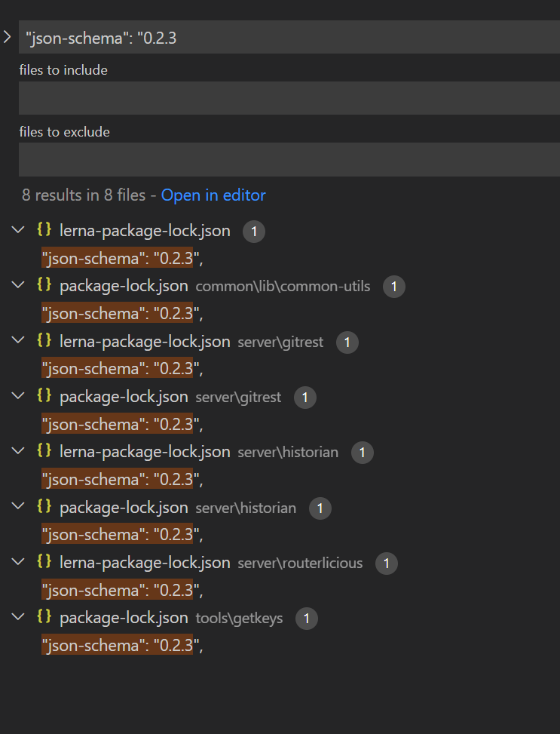Click JSON icon of routerlicious lerna-package-lock.json
The height and width of the screenshot is (734, 560).
point(44,560)
